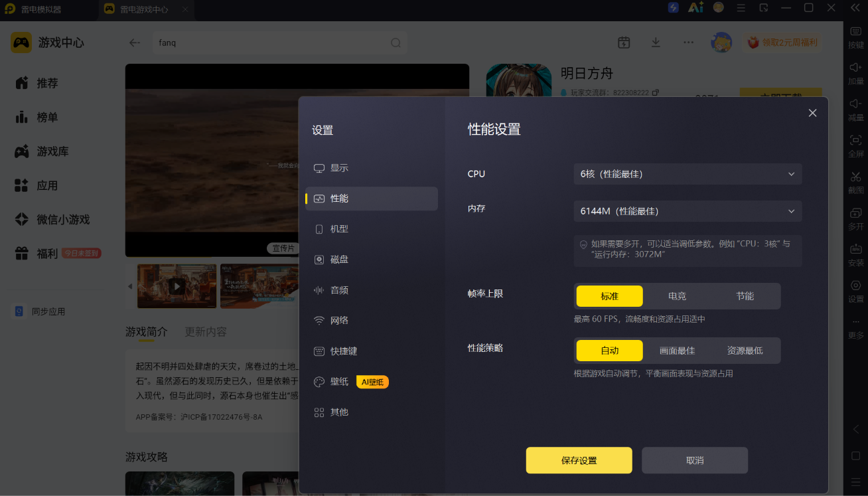Close the 设置 dialog with the X
The height and width of the screenshot is (496, 868).
point(812,113)
